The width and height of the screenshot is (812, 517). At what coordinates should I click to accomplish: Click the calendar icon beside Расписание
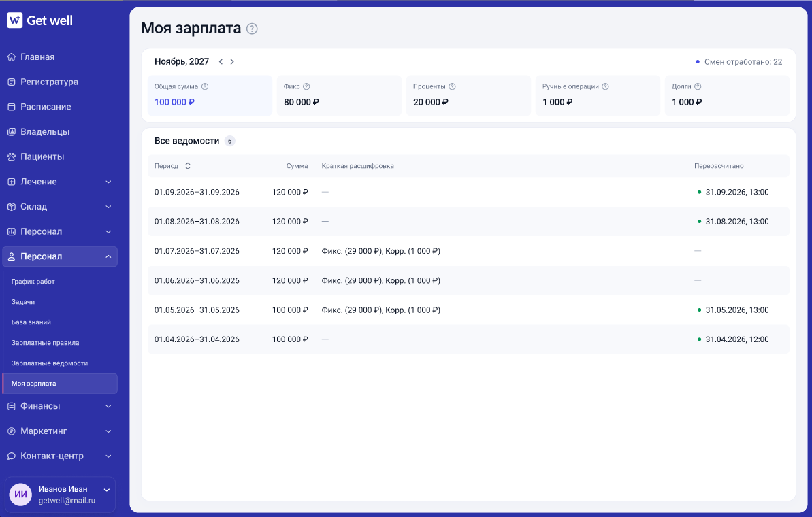pos(12,107)
